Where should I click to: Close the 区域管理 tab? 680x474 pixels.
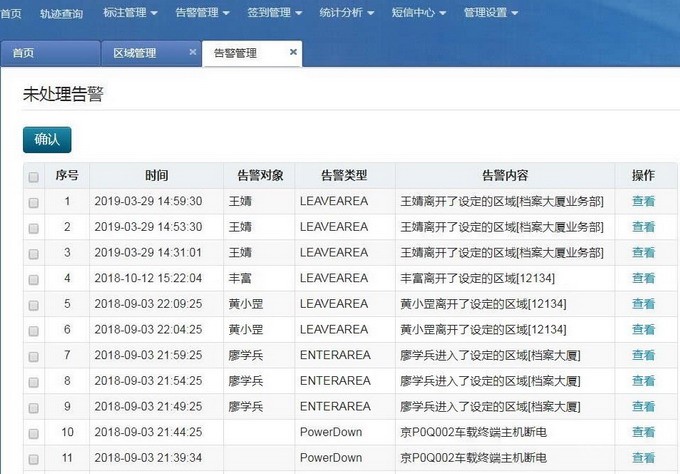pos(193,53)
